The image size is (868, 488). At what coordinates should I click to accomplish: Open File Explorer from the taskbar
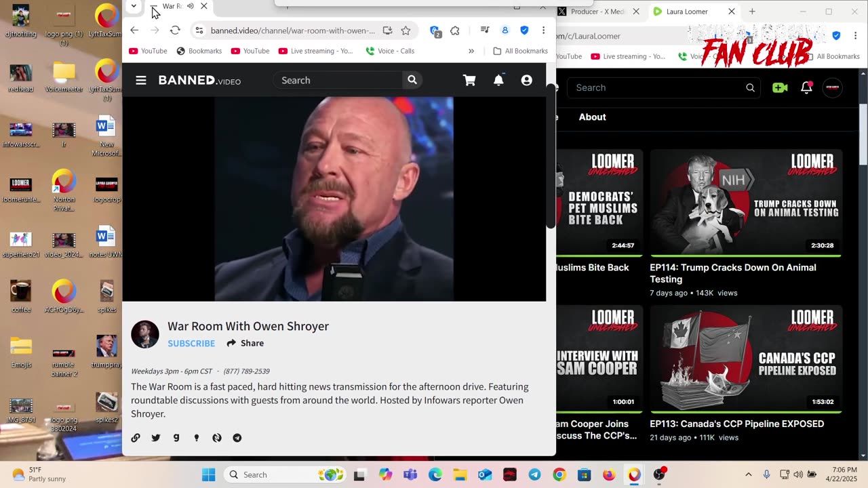point(460,474)
